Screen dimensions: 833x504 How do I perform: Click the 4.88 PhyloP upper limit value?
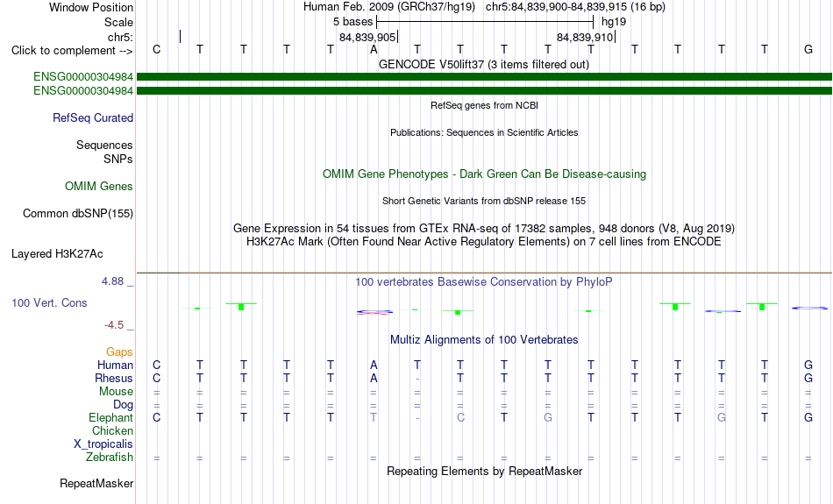pos(113,281)
